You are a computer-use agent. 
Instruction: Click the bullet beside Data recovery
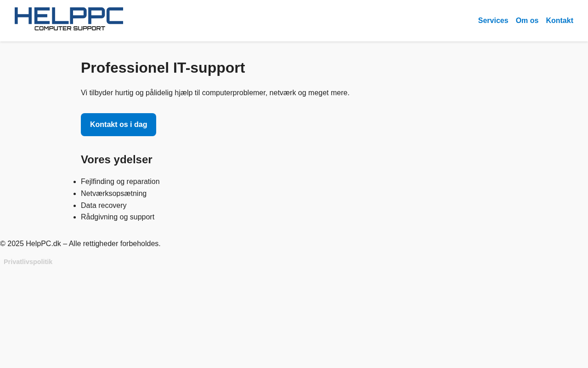click(x=74, y=206)
